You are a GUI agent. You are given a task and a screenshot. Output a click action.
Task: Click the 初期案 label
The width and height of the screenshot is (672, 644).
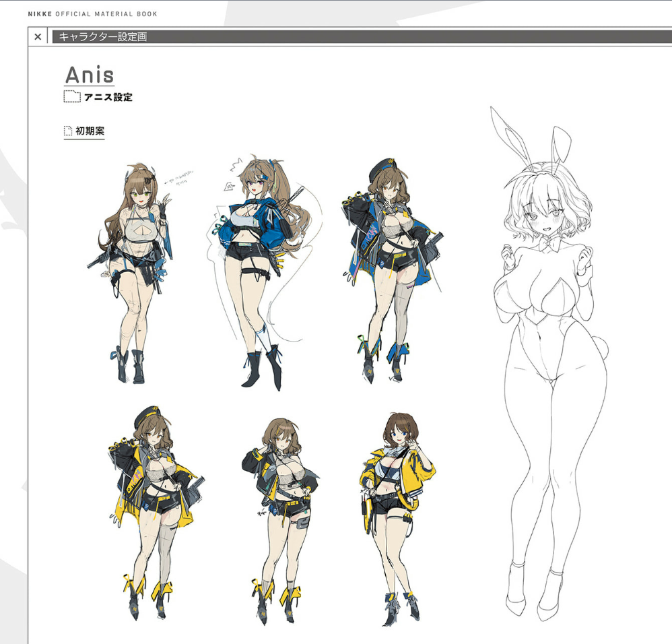pos(90,131)
